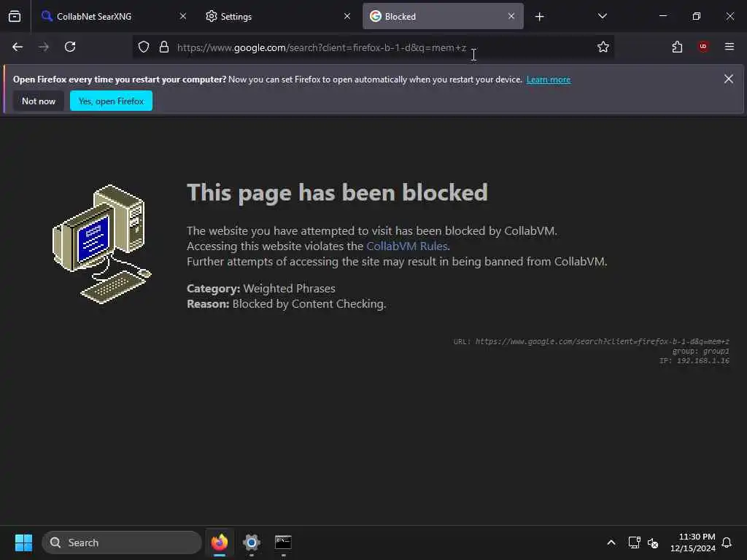Screen dimensions: 747x560
Task: Open tracking protection shield info
Action: click(x=144, y=47)
